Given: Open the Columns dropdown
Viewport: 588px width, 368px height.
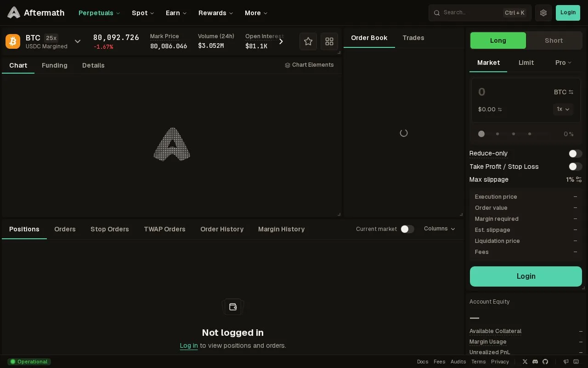Looking at the screenshot, I should 440,229.
